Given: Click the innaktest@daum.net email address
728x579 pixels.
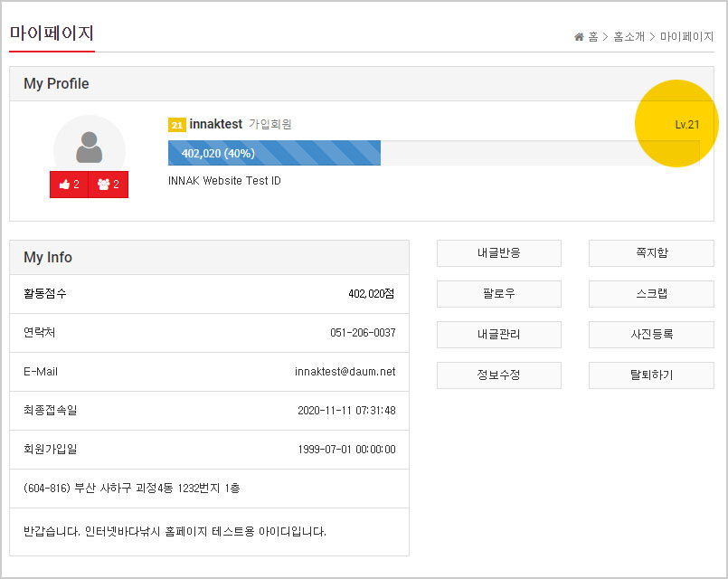Looking at the screenshot, I should click(x=345, y=372).
